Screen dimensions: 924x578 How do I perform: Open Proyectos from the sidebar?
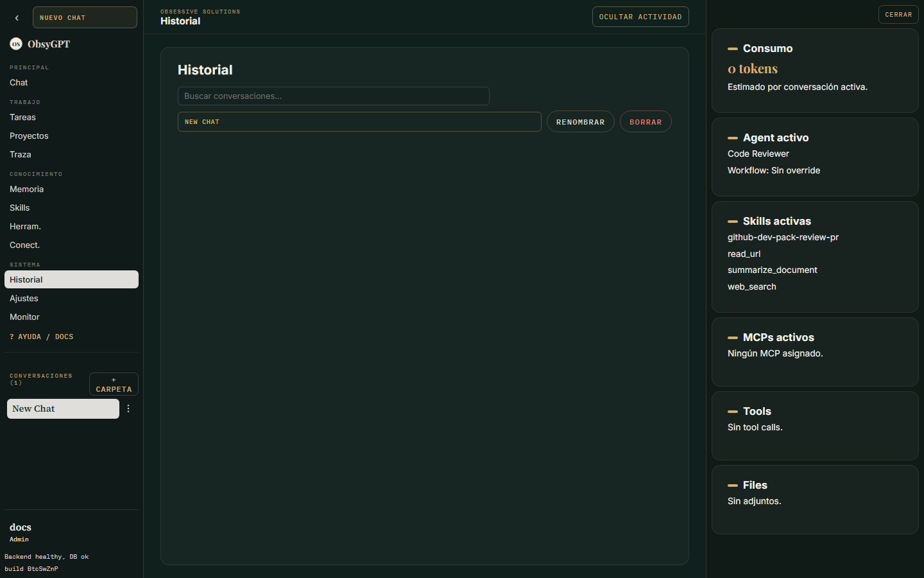click(x=71, y=136)
